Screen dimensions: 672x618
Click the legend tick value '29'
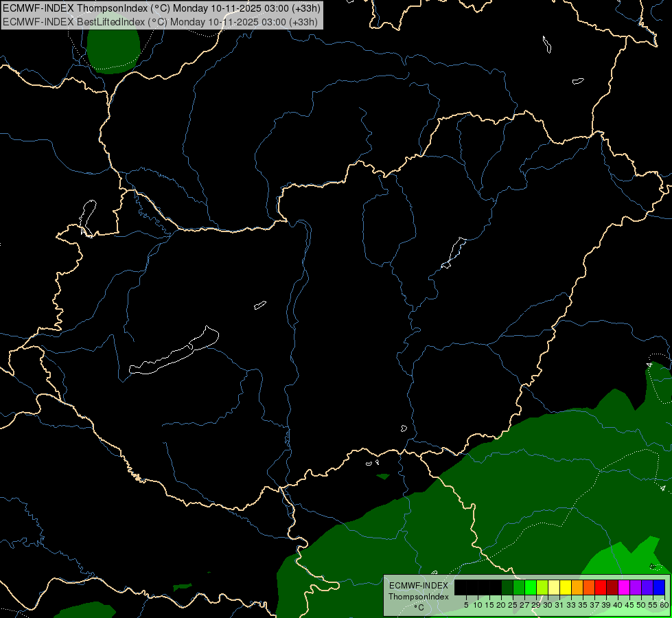click(536, 605)
